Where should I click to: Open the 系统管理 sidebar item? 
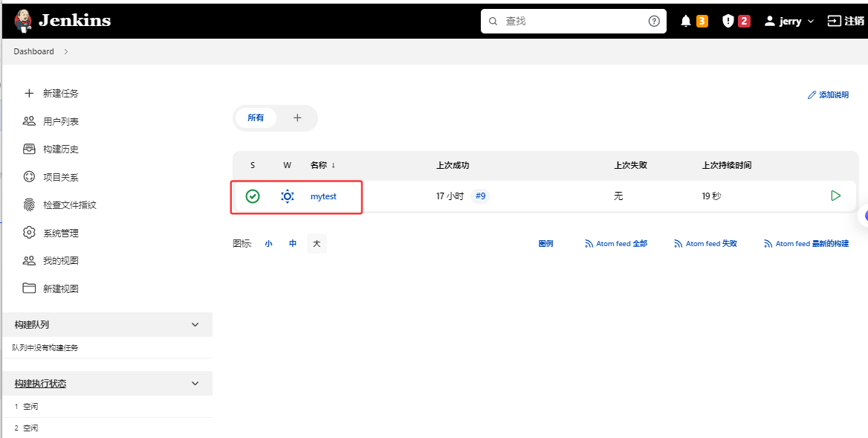61,233
